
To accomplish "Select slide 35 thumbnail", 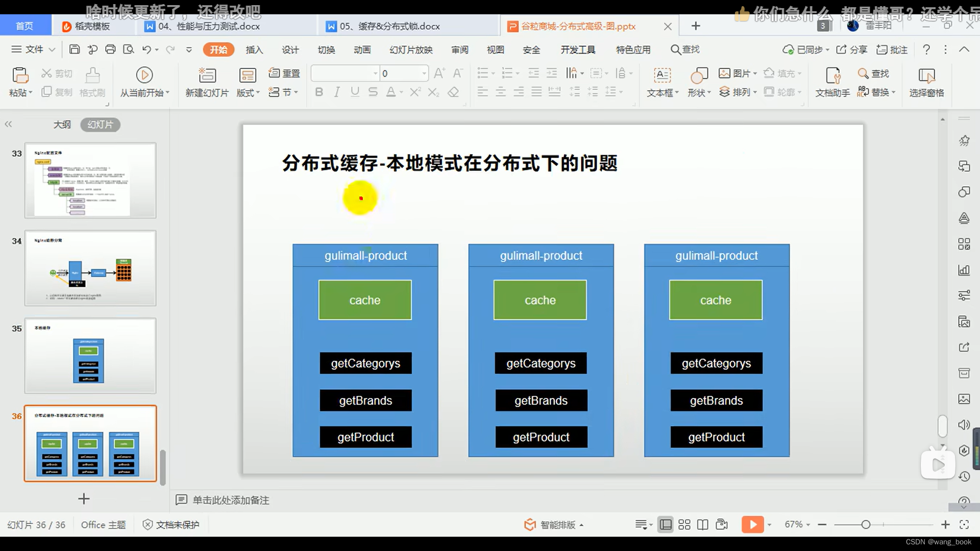I will pos(90,356).
